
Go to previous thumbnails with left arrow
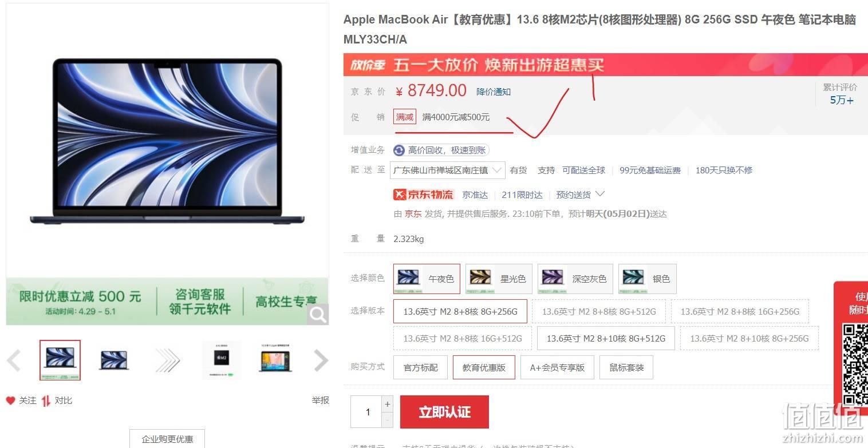pos(14,360)
